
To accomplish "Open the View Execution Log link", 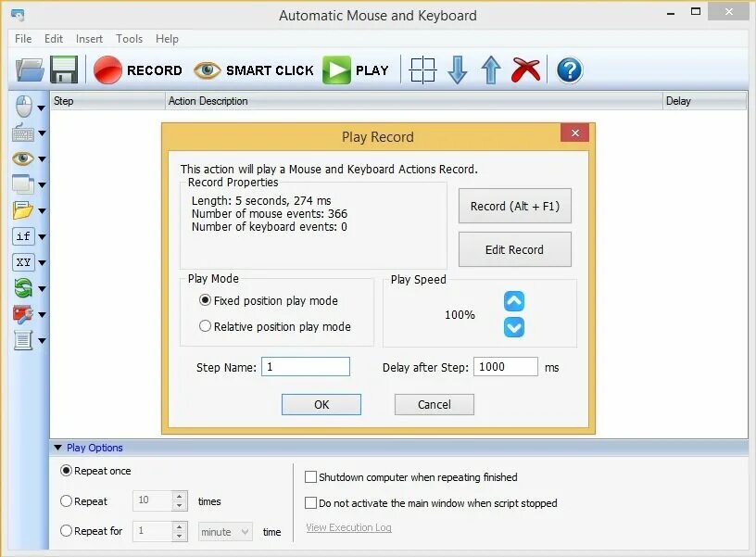I will (x=348, y=527).
